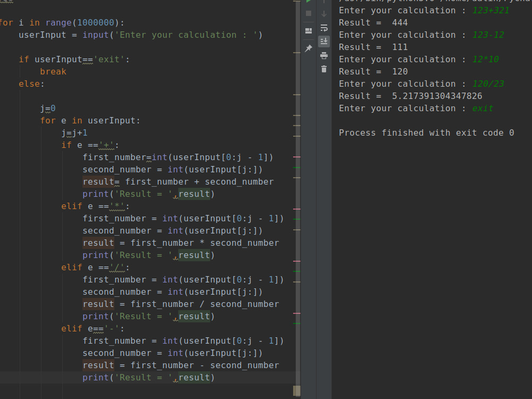The image size is (532, 399).
Task: Click console output 'Result = 5.217391304347826'
Action: coord(411,96)
